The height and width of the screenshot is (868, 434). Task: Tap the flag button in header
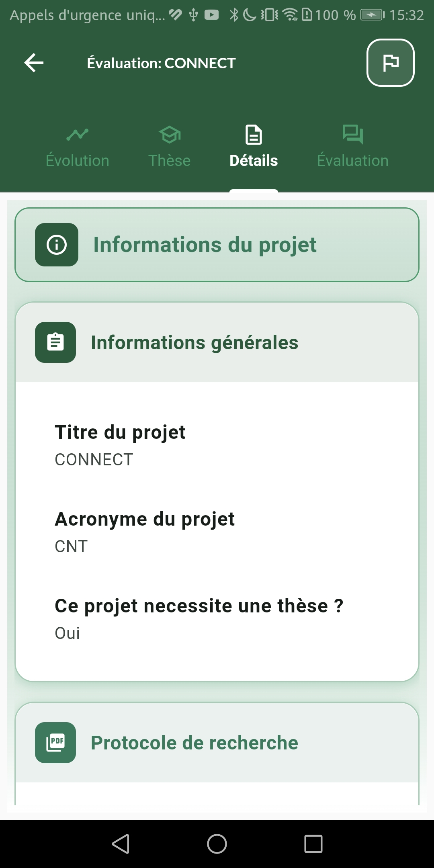390,63
